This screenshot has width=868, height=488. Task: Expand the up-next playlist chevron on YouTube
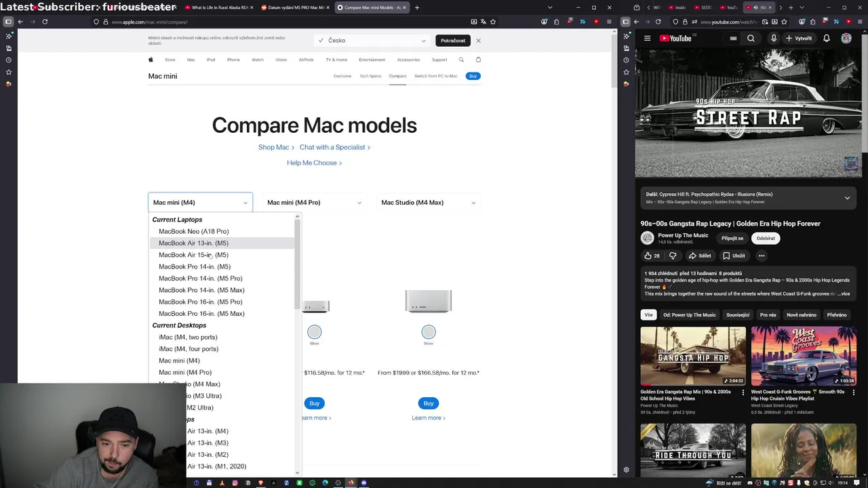pyautogui.click(x=847, y=198)
